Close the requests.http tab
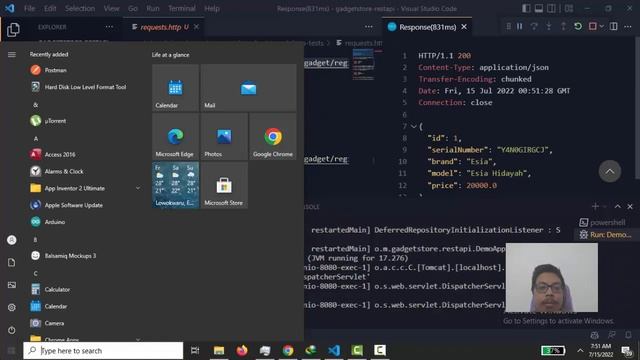The width and height of the screenshot is (640, 360). (x=196, y=27)
